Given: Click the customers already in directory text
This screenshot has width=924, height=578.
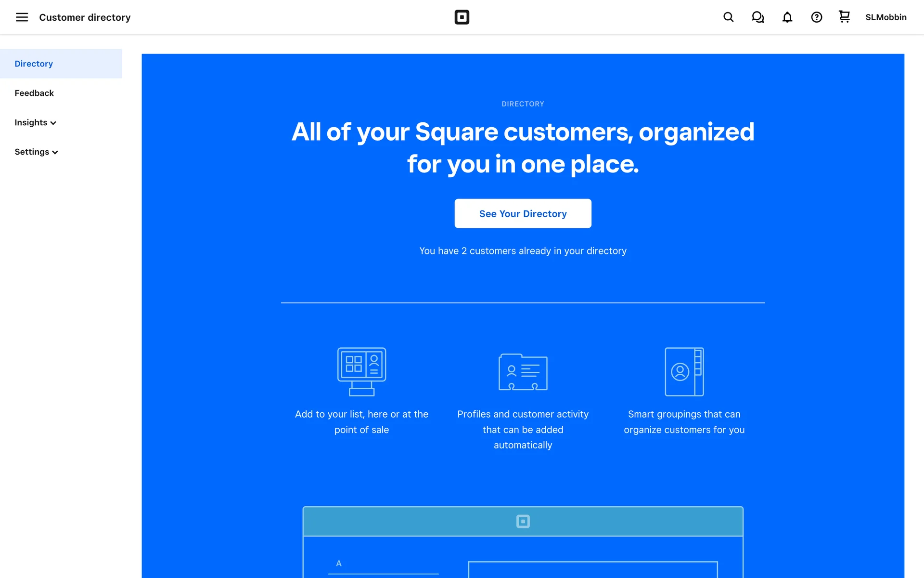Looking at the screenshot, I should [523, 251].
